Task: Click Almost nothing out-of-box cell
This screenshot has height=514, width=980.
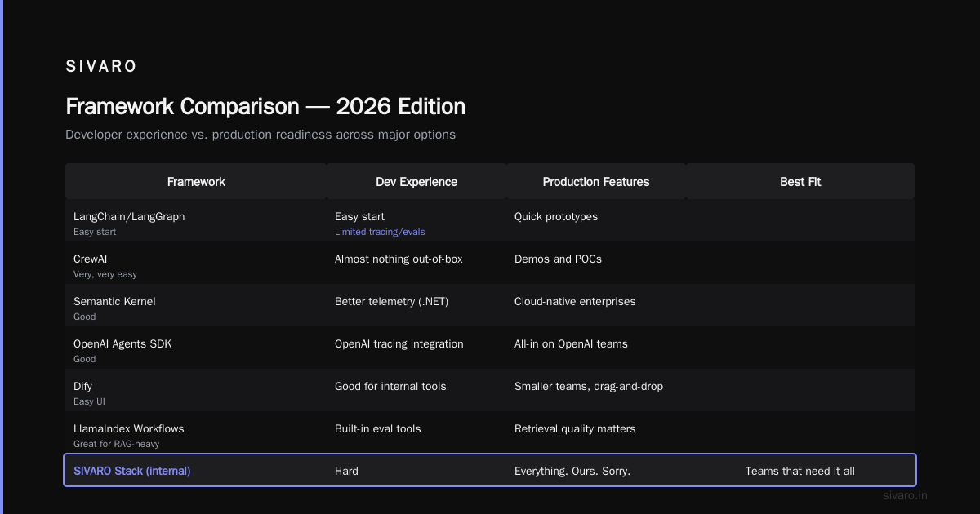Action: point(399,259)
